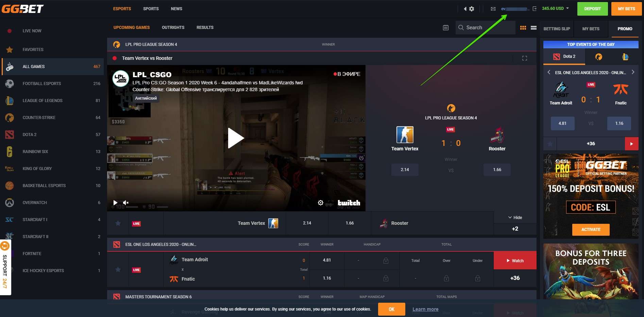Activate the 150% deposit bonus
Image resolution: width=644 pixels, height=317 pixels.
[591, 230]
